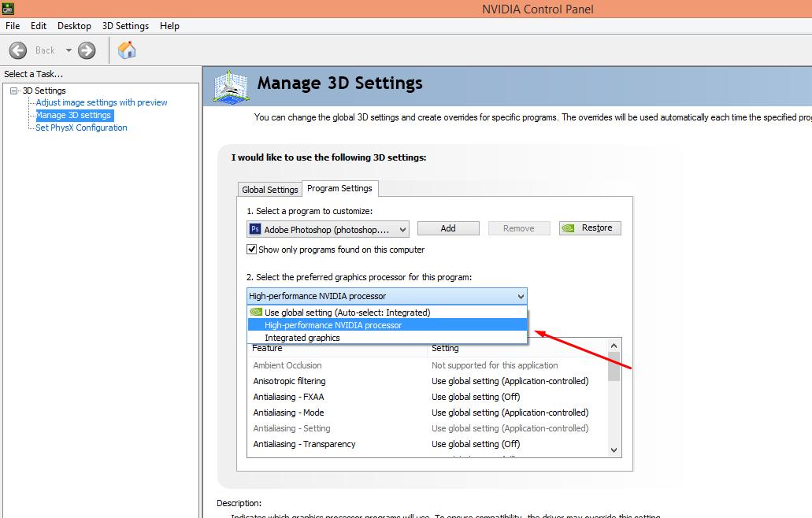Switch to the Global Settings tab
Image resolution: width=812 pixels, height=518 pixels.
tap(270, 190)
